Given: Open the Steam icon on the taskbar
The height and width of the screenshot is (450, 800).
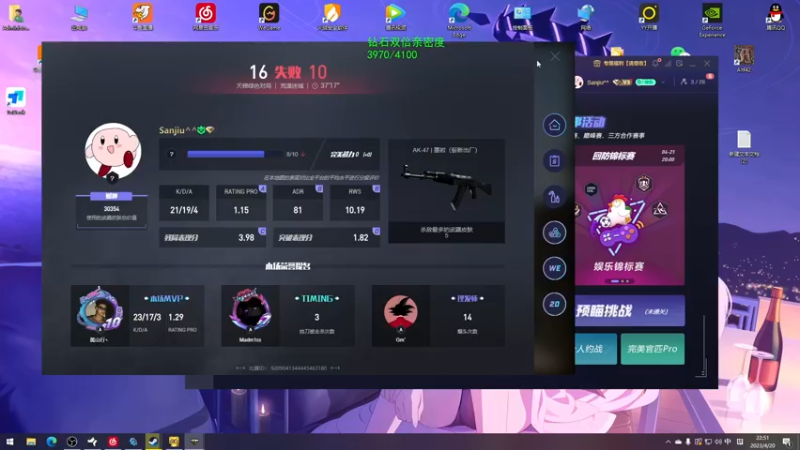Looking at the screenshot, I should [153, 441].
